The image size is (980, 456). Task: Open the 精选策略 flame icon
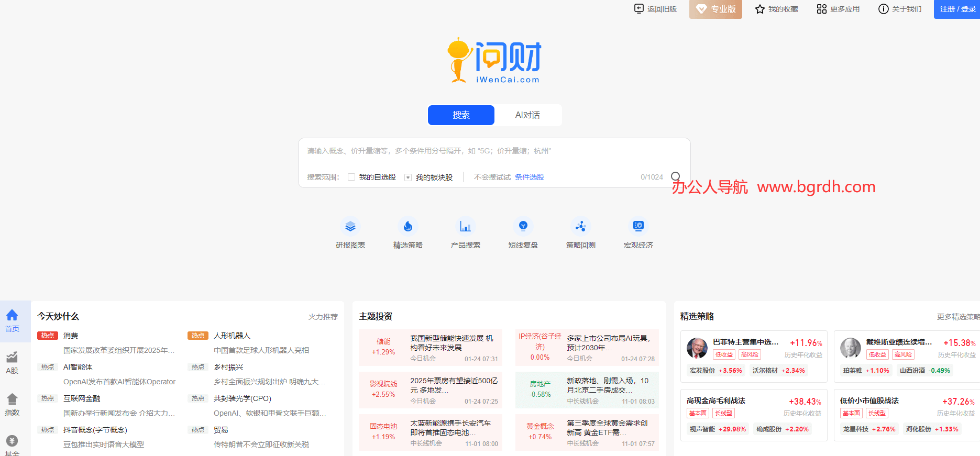(408, 226)
